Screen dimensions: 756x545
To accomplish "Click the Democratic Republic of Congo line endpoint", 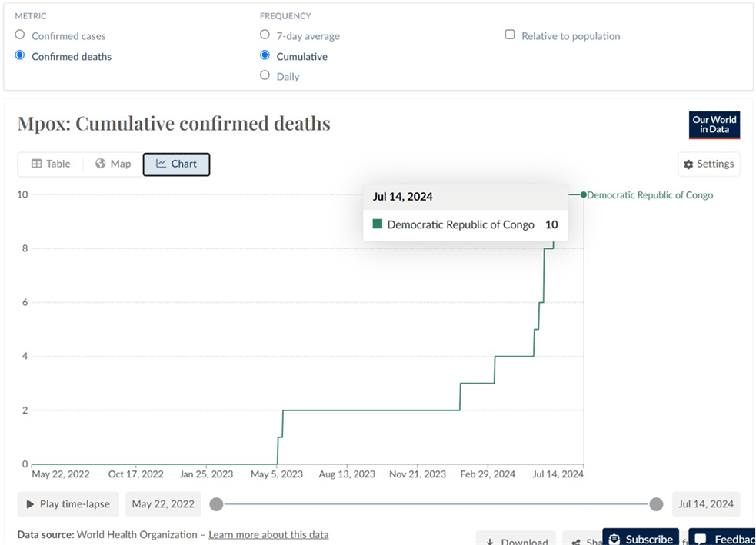I will click(x=584, y=194).
